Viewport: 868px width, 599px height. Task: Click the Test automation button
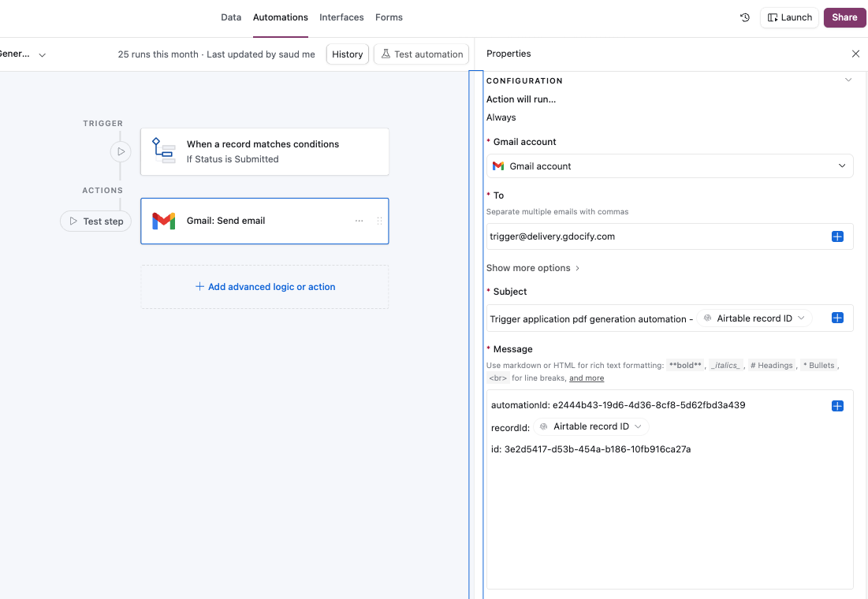click(421, 54)
